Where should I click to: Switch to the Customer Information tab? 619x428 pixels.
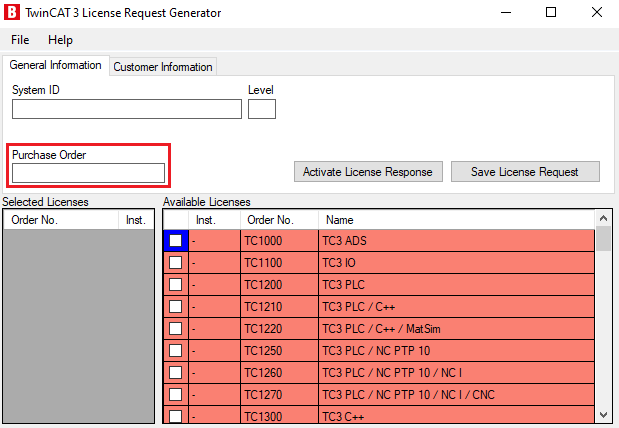[x=163, y=67]
